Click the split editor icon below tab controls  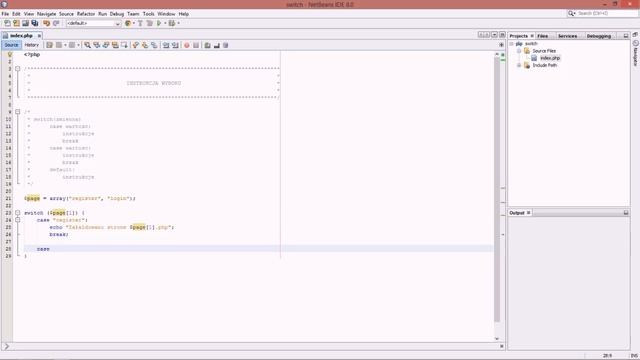pyautogui.click(x=501, y=45)
